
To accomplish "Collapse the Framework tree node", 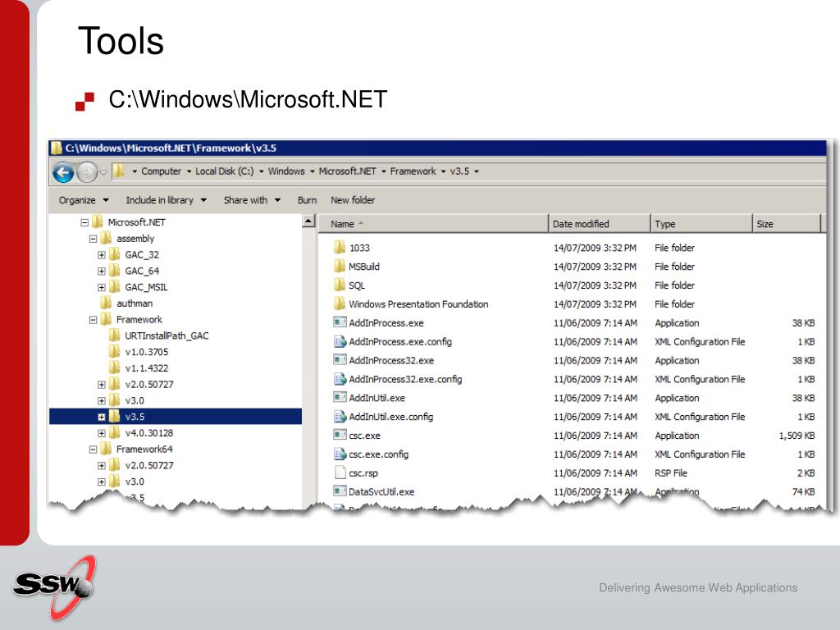I will pyautogui.click(x=93, y=320).
